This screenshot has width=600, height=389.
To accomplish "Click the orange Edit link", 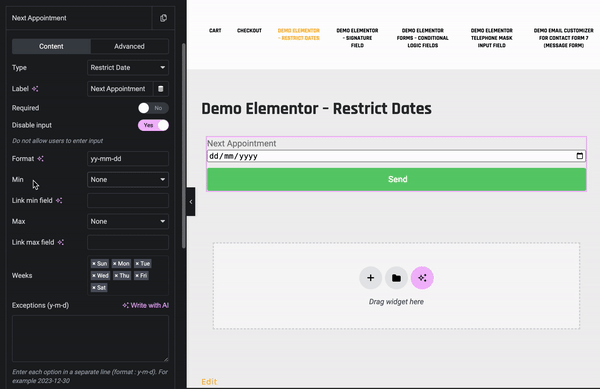I will point(209,382).
